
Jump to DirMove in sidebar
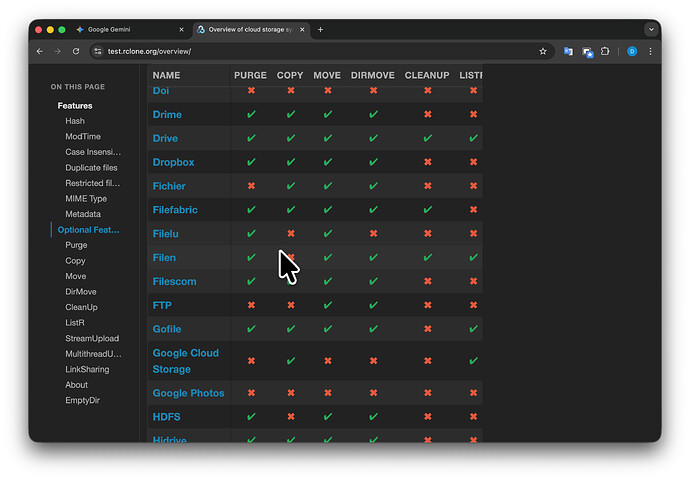[81, 292]
